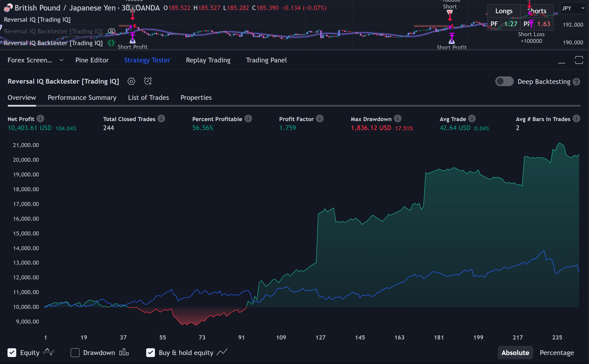Image resolution: width=589 pixels, height=364 pixels.
Task: Open the Trading Panel tab
Action: [266, 60]
